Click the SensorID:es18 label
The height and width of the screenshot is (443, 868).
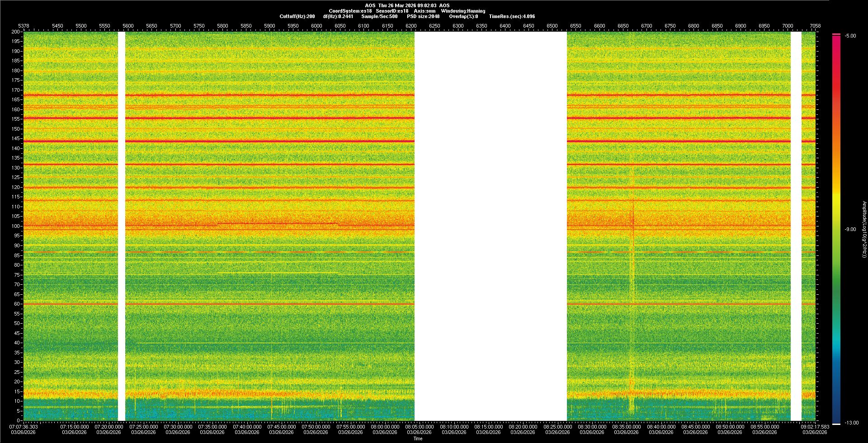[x=392, y=11]
